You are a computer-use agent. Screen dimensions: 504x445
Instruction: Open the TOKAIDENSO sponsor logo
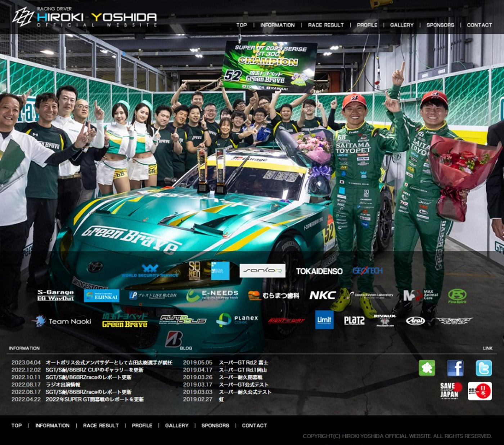pos(319,271)
